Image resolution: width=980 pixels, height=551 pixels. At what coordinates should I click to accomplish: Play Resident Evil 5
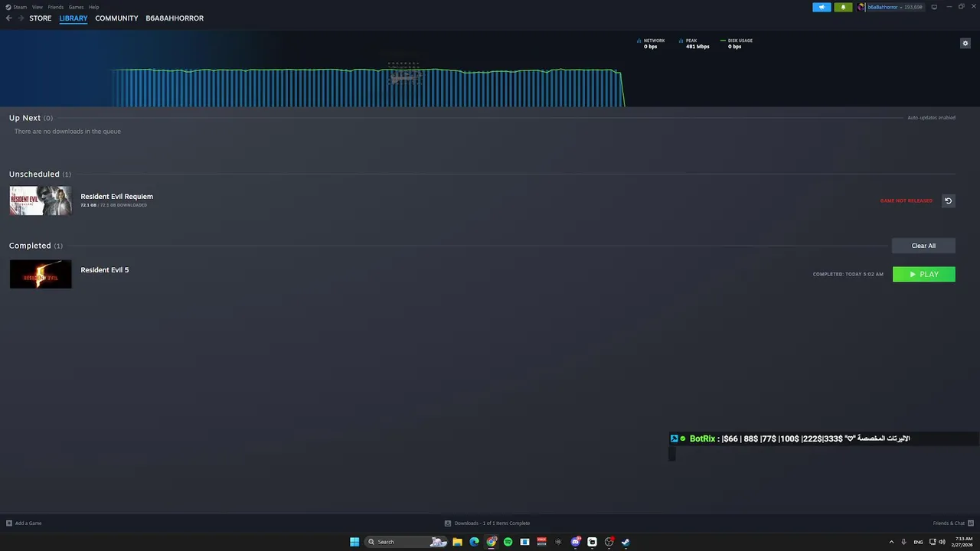924,274
